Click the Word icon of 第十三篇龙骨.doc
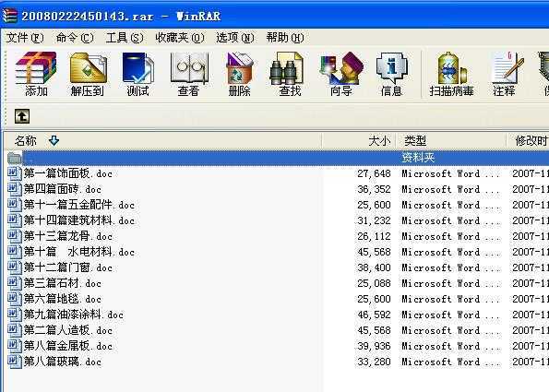 coord(15,236)
